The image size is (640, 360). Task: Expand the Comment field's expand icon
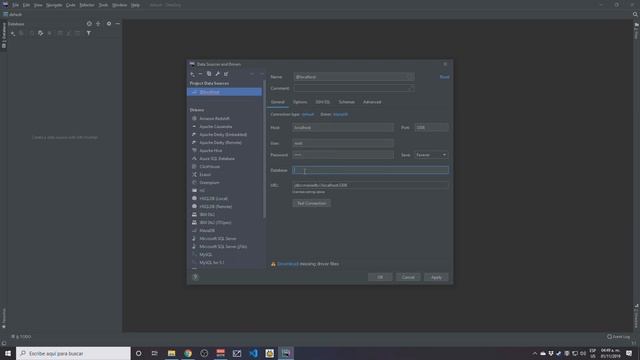(x=411, y=89)
